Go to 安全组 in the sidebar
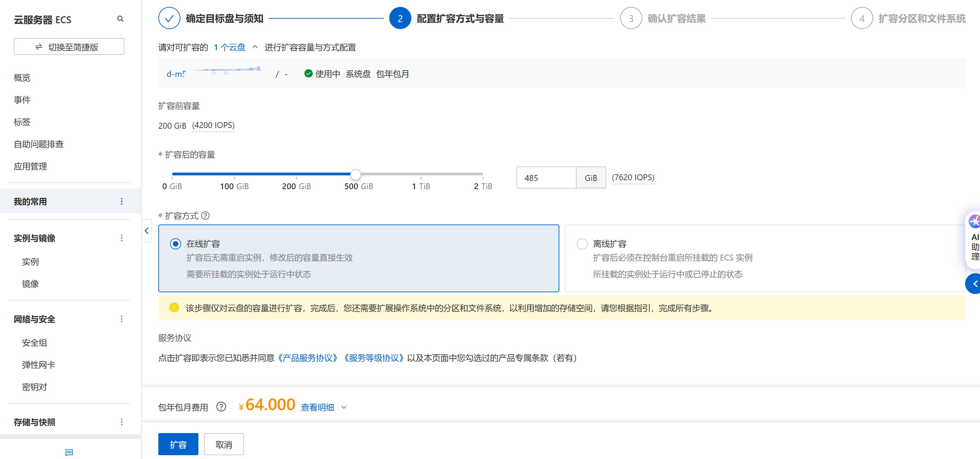This screenshot has width=980, height=459. tap(35, 342)
